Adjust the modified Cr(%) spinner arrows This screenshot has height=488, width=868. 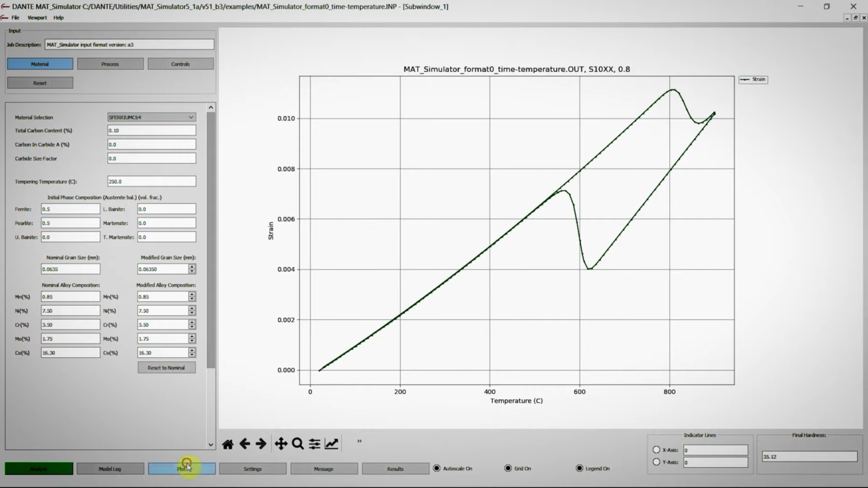click(x=192, y=325)
